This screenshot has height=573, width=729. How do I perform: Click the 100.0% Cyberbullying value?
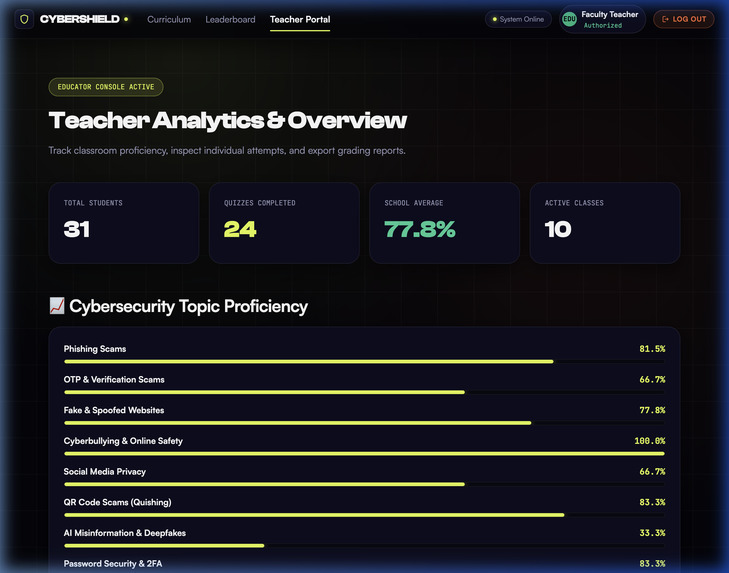pos(650,441)
